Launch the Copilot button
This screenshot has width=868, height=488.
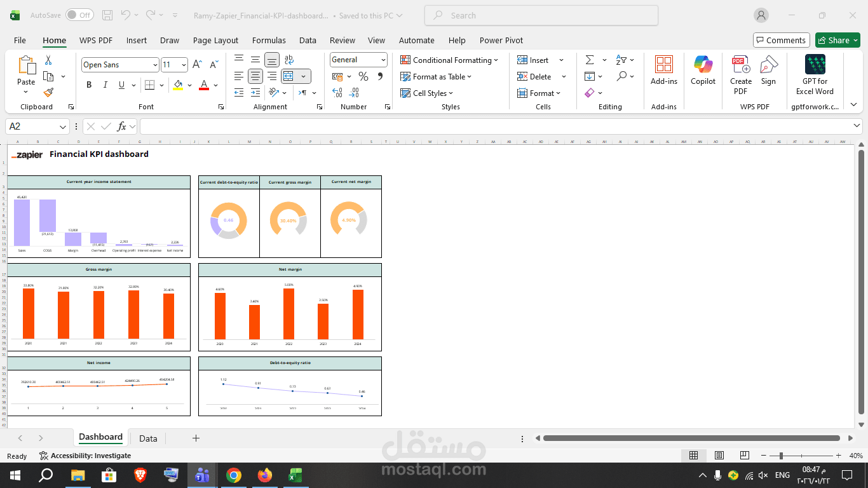click(x=703, y=70)
